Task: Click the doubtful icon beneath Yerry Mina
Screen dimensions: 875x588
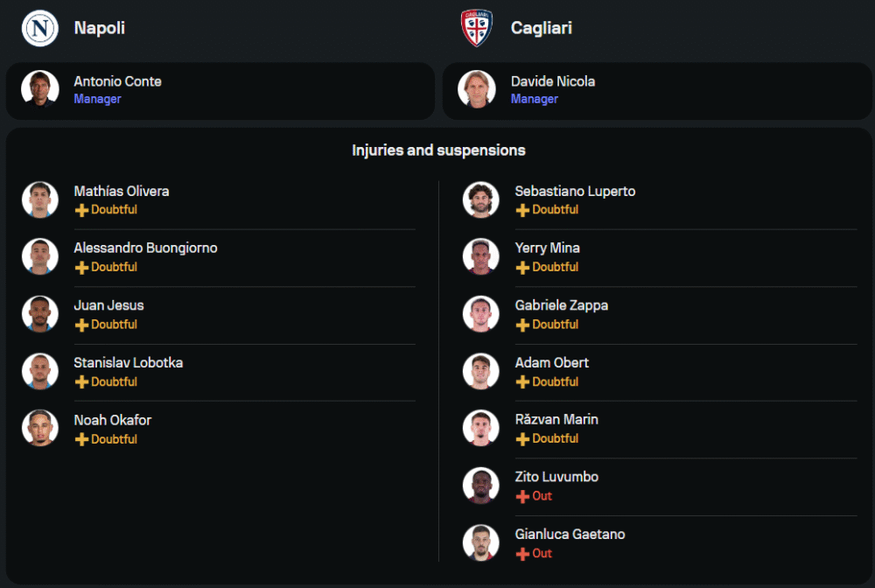Action: [x=522, y=268]
